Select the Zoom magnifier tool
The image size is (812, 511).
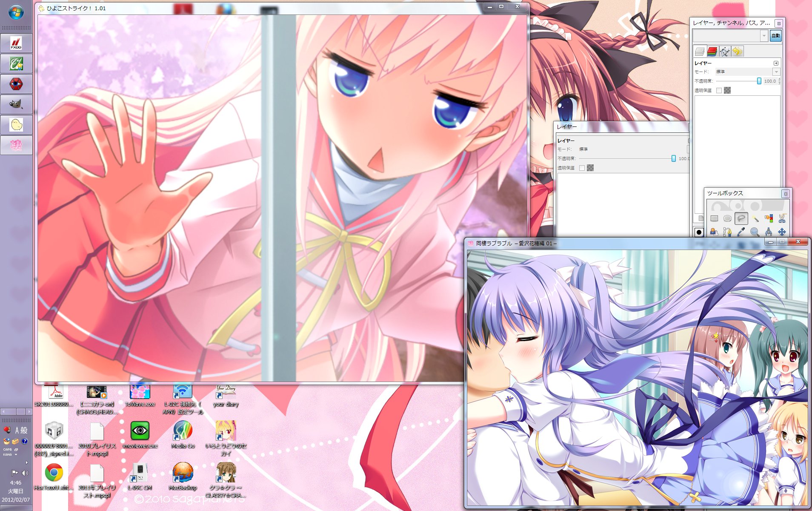pos(755,232)
